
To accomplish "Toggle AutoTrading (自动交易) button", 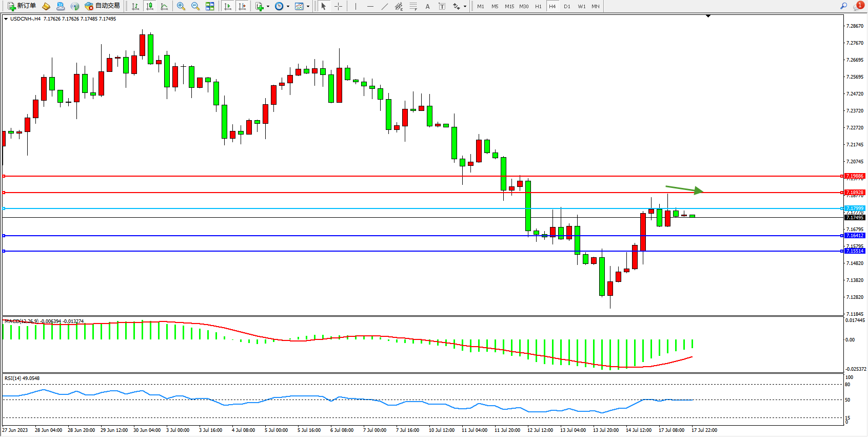I will [102, 6].
